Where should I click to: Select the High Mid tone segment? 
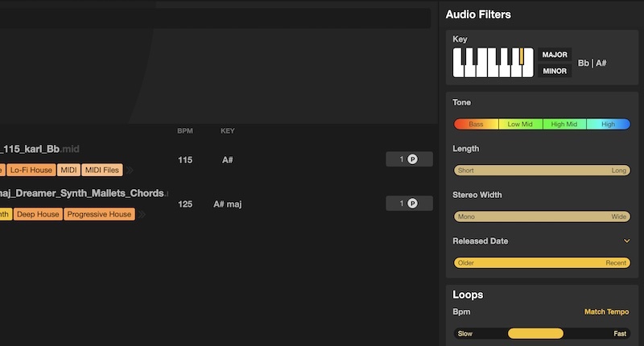(564, 125)
